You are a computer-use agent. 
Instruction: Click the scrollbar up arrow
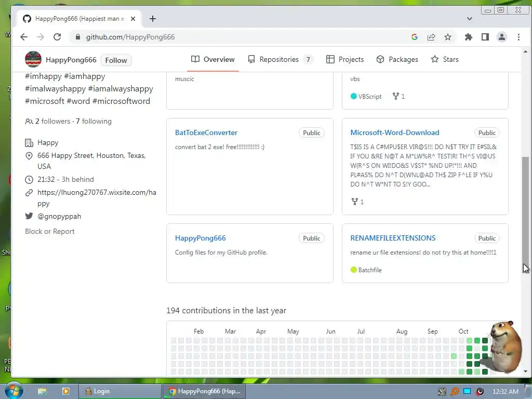pyautogui.click(x=525, y=51)
